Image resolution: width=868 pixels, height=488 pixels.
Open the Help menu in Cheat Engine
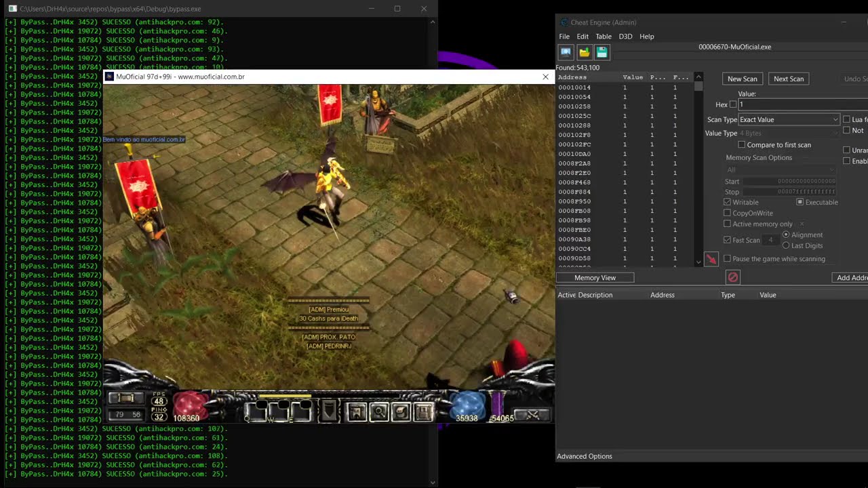click(x=647, y=37)
